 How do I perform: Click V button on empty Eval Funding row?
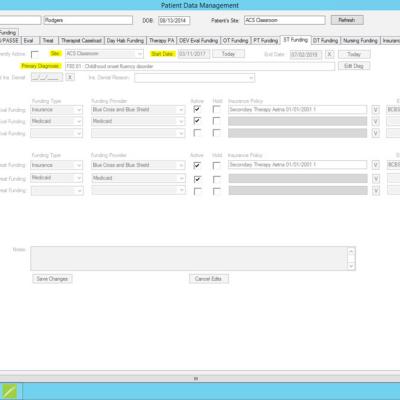pyautogui.click(x=376, y=133)
